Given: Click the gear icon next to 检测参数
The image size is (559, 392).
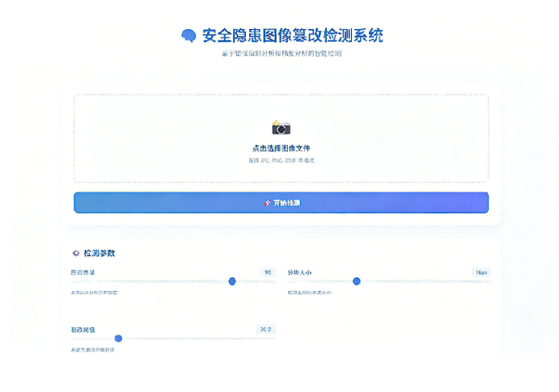Looking at the screenshot, I should [x=76, y=253].
